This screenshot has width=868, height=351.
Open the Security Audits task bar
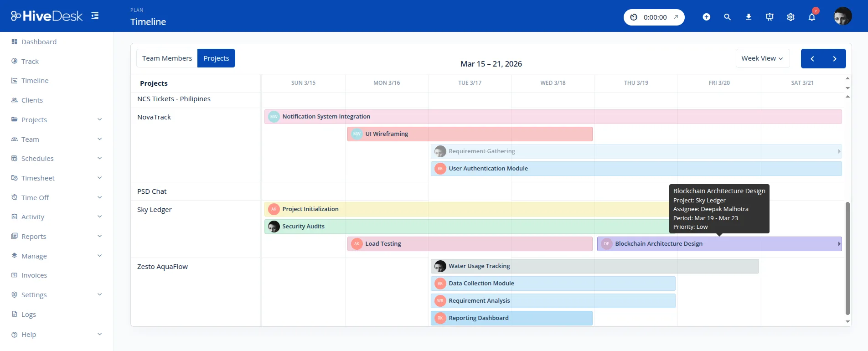pos(466,227)
